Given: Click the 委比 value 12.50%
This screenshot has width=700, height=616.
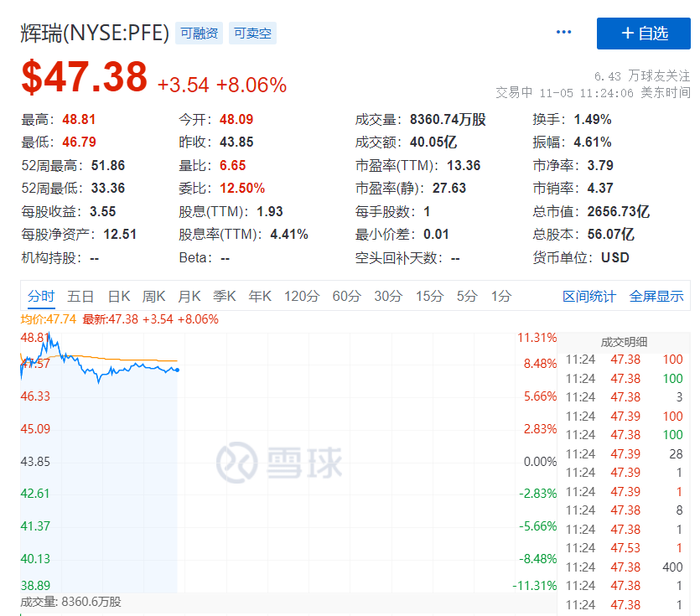Looking at the screenshot, I should tap(242, 189).
